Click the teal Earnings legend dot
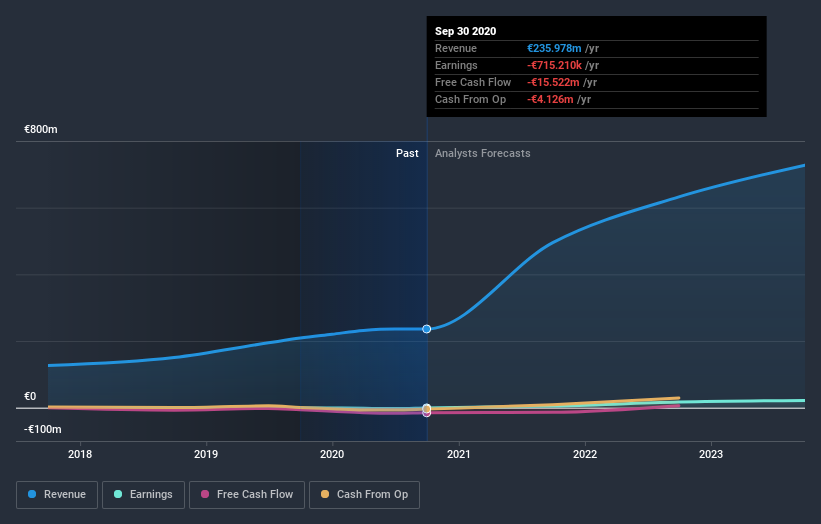The height and width of the screenshot is (524, 821). [118, 494]
